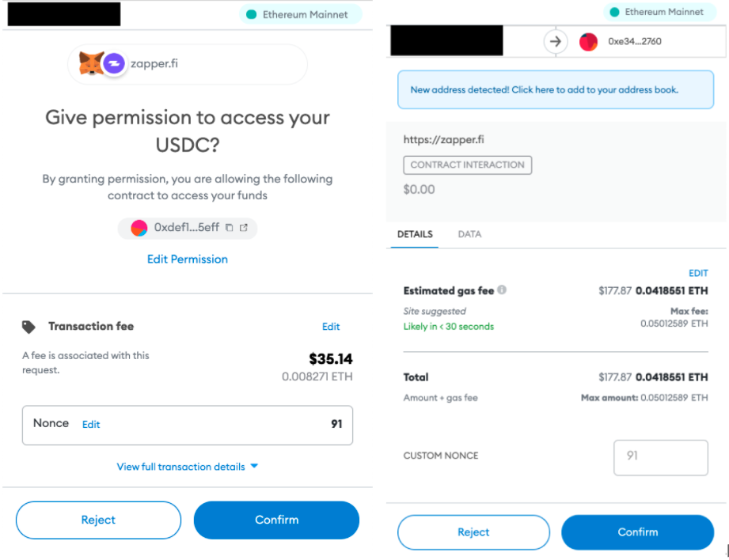Click the 0xdef1 contract identicon avatar
The image size is (729, 560).
click(x=139, y=228)
